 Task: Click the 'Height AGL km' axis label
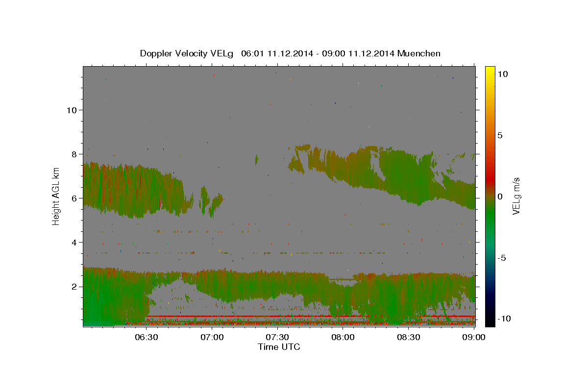click(56, 196)
